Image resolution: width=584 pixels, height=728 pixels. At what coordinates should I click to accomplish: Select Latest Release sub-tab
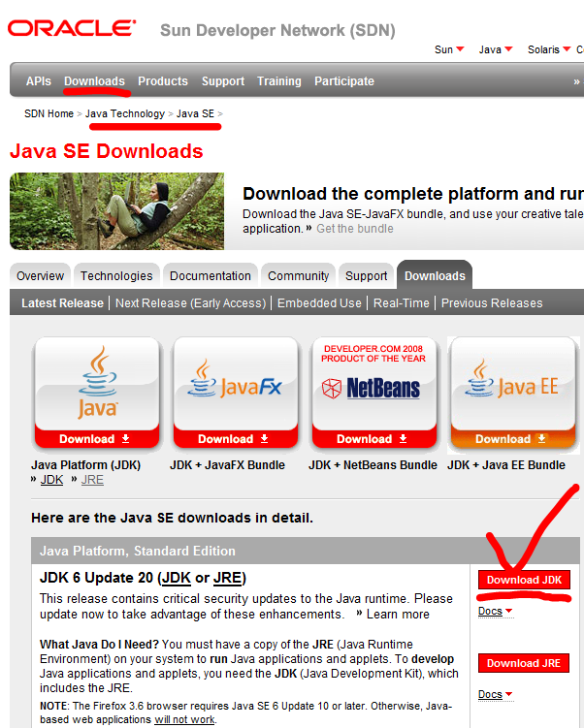[62, 303]
